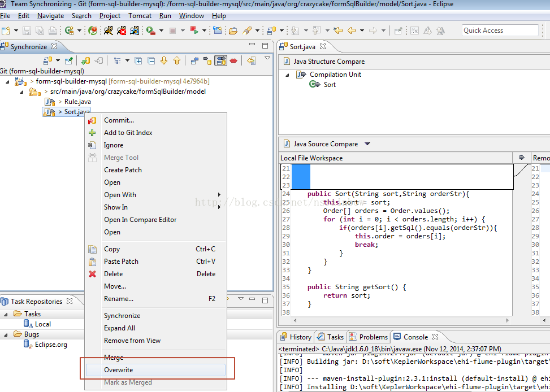
Task: Open the Java Source Compare dropdown arrow
Action: click(x=367, y=144)
